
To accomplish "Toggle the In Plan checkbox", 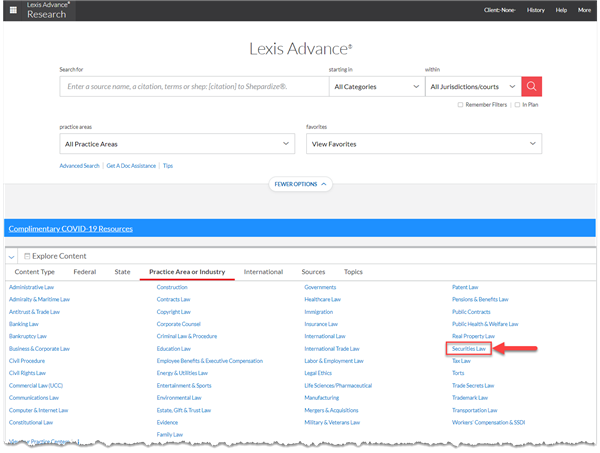I will point(517,105).
